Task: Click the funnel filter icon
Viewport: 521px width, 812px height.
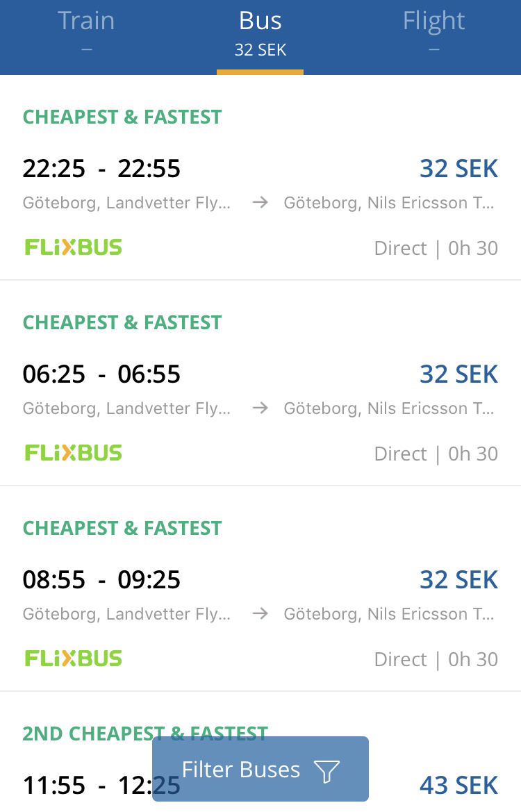Action: pyautogui.click(x=326, y=770)
